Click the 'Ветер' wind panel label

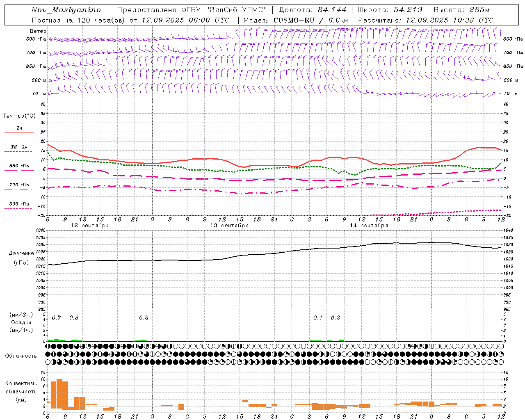(38, 31)
